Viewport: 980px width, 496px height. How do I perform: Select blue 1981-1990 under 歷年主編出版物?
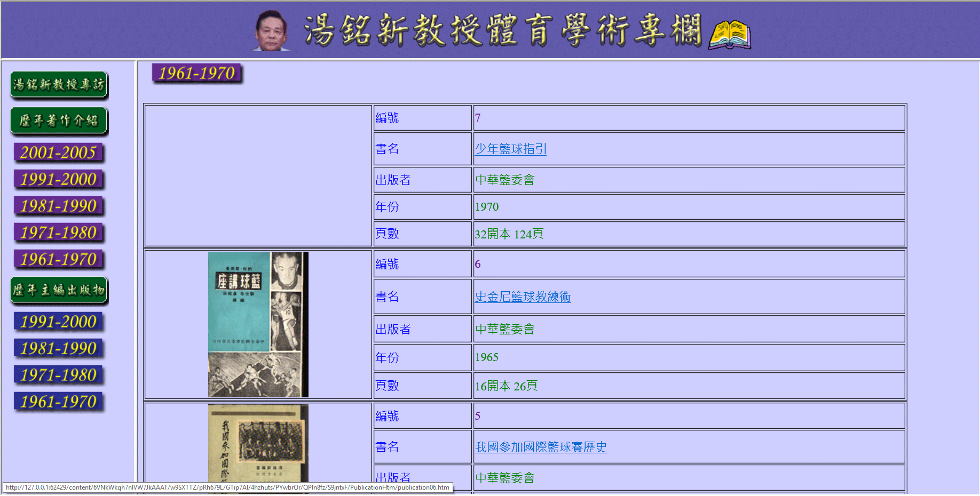point(59,348)
